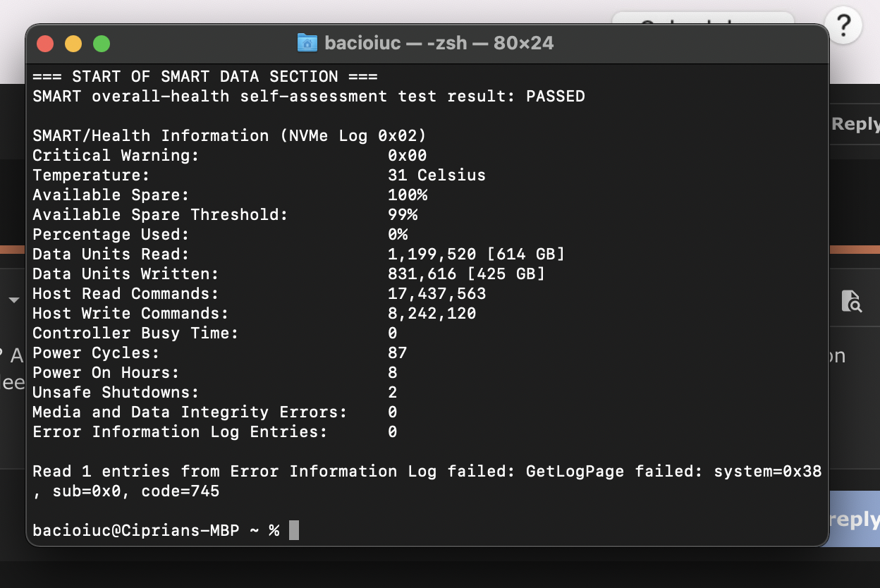Expand the small dropdown arrow at left edge
The image size is (880, 588).
coord(13,301)
